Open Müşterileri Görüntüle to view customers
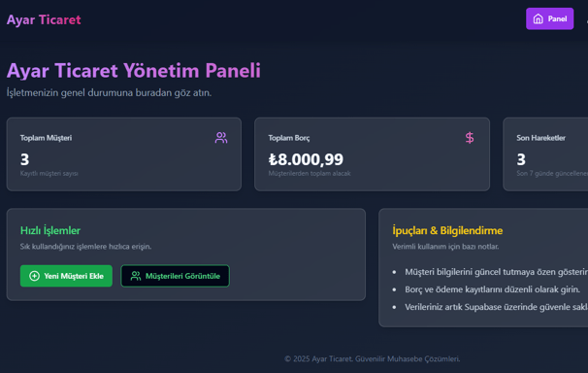 point(175,276)
